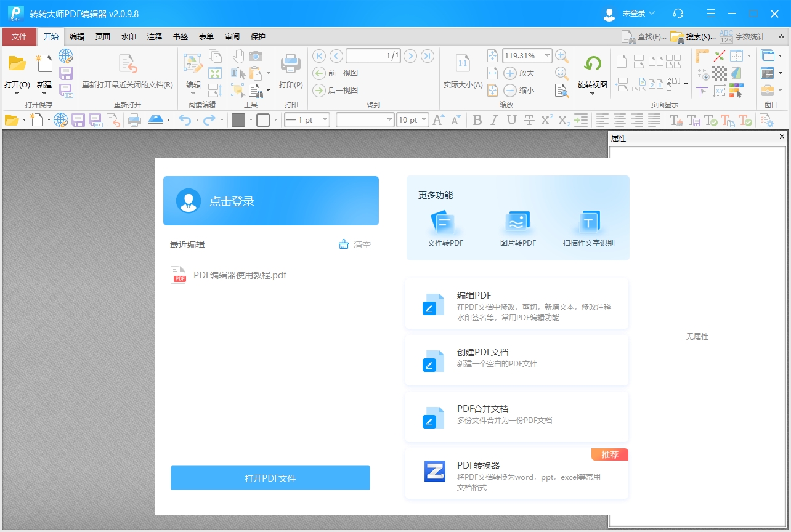Open the zoom percentage 119.31% dropdown
Viewport: 791px width, 532px height.
pos(547,56)
